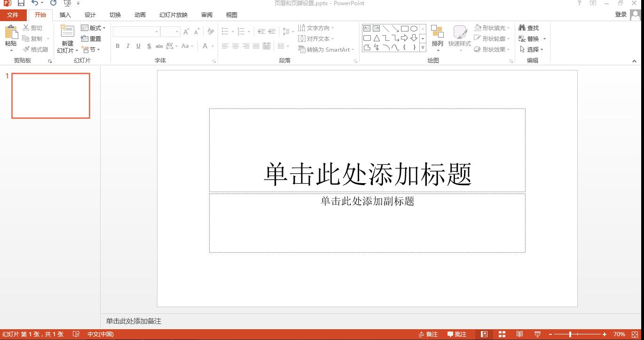644x340 pixels.
Task: Choose the isosceles triangle shape
Action: 377,38
